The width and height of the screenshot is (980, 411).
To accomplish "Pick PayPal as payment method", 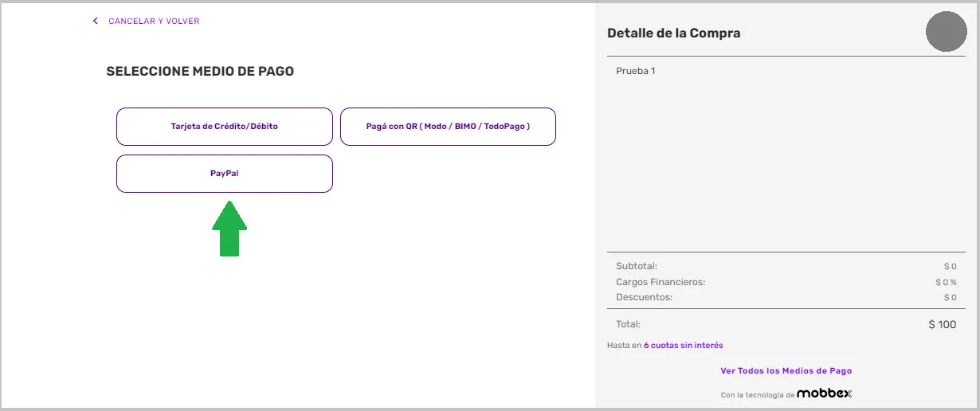I will pos(225,174).
